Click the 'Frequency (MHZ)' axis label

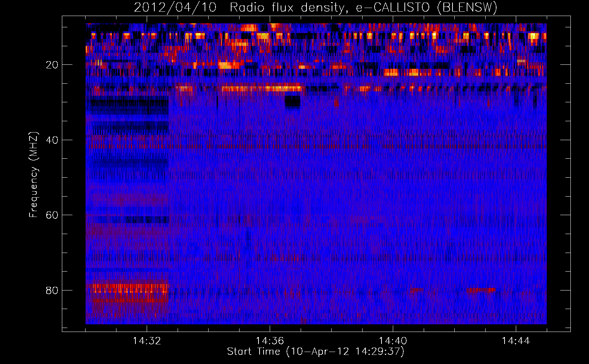pyautogui.click(x=33, y=175)
